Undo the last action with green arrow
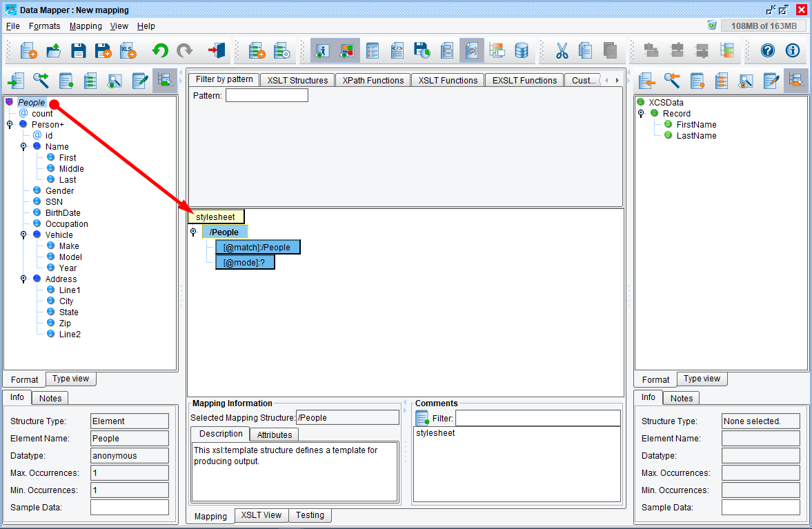Image resolution: width=812 pixels, height=529 pixels. coord(160,51)
